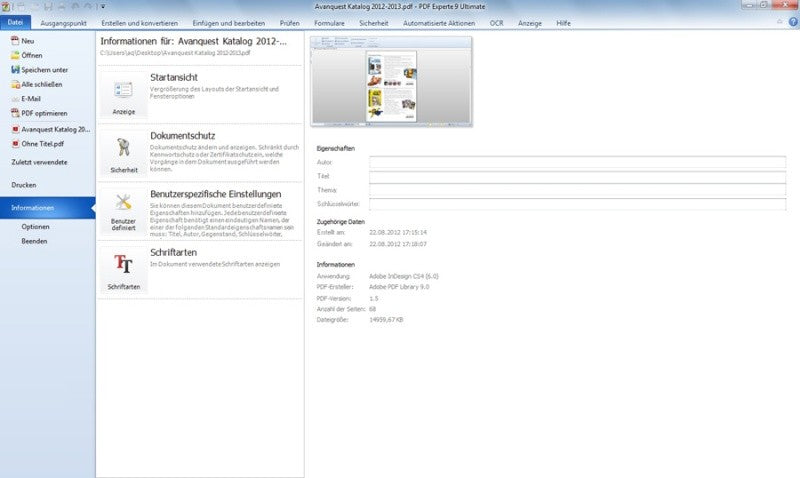Open the quick access toolbar dropdown arrow
The width and height of the screenshot is (800, 478).
103,7
